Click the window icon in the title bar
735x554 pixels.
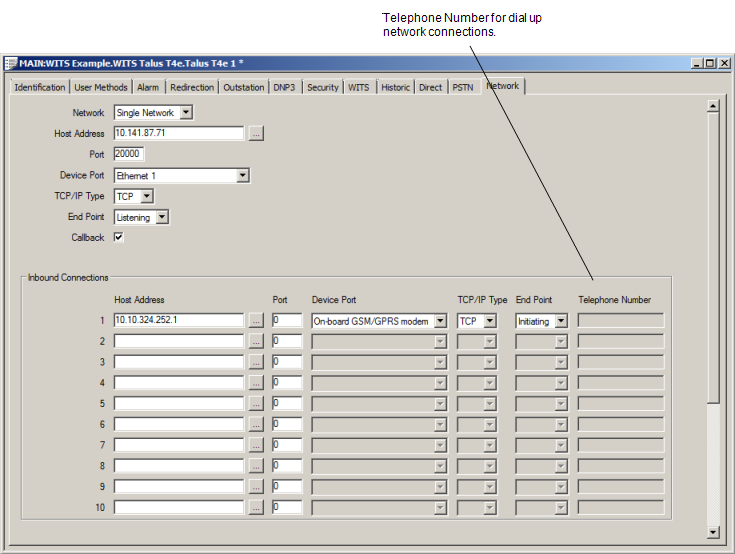point(11,63)
